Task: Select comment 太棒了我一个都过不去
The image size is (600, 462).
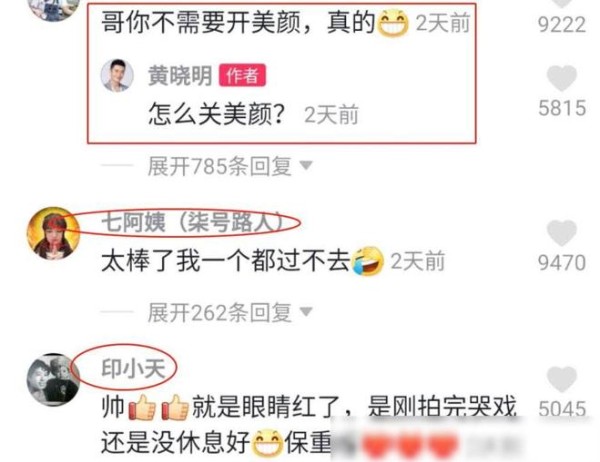Action: (x=226, y=261)
